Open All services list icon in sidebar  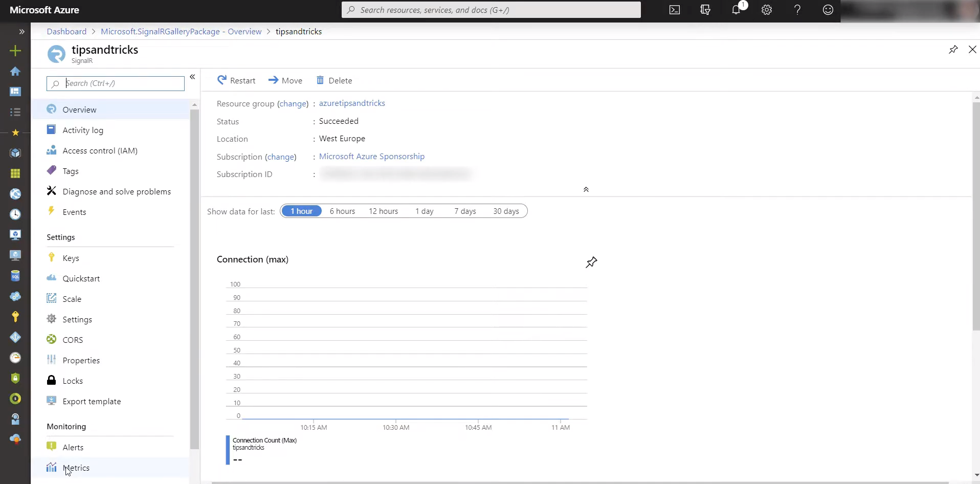pos(15,112)
